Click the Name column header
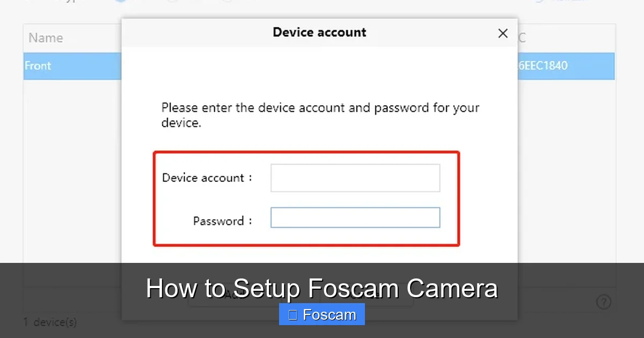Viewport: 644px width, 338px height. click(x=46, y=38)
